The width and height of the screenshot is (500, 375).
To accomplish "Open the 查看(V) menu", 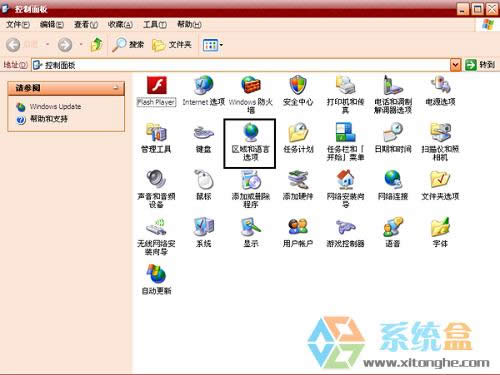I will coord(86,24).
